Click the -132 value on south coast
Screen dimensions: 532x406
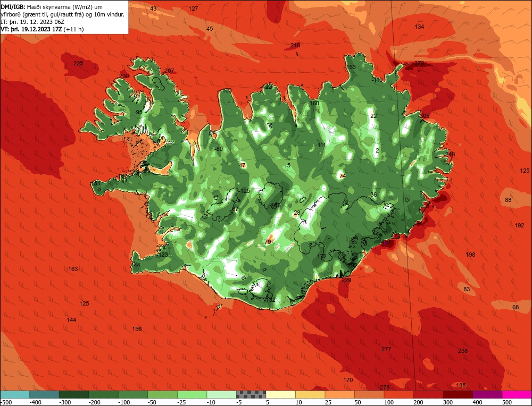click(x=269, y=300)
